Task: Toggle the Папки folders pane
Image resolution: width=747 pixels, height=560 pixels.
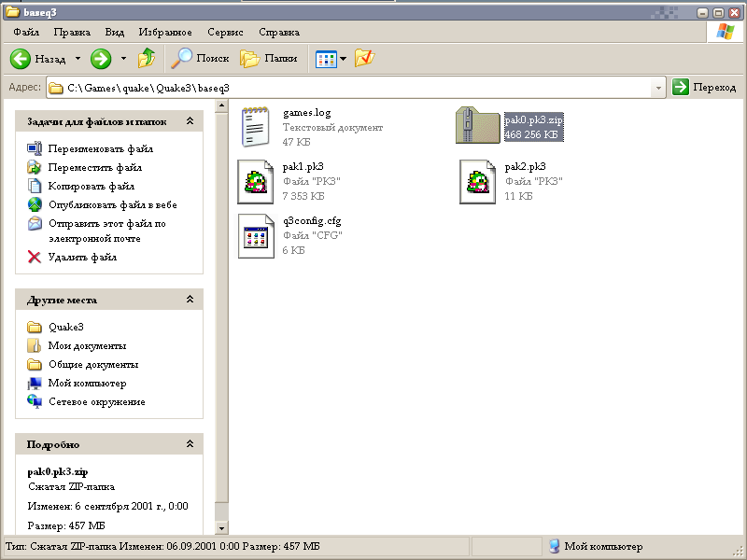Action: 268,59
